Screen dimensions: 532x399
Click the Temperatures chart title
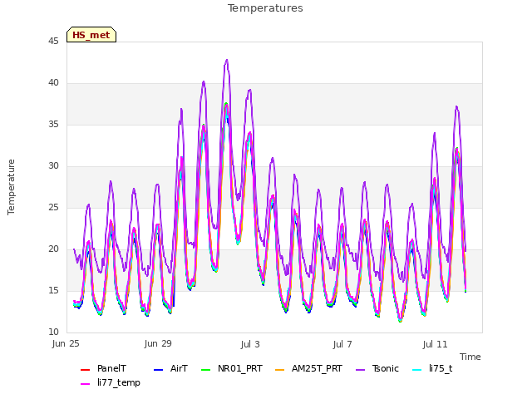[x=265, y=8]
